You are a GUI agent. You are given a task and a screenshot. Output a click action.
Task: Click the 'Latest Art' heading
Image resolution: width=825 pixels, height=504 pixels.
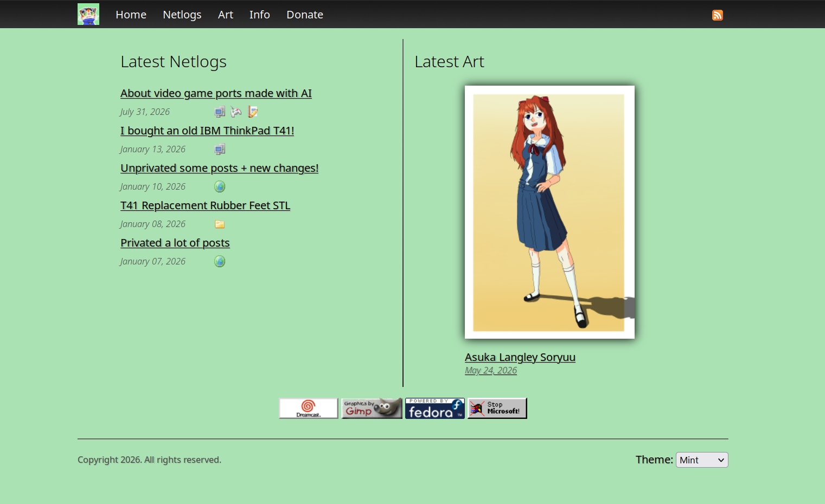click(450, 62)
